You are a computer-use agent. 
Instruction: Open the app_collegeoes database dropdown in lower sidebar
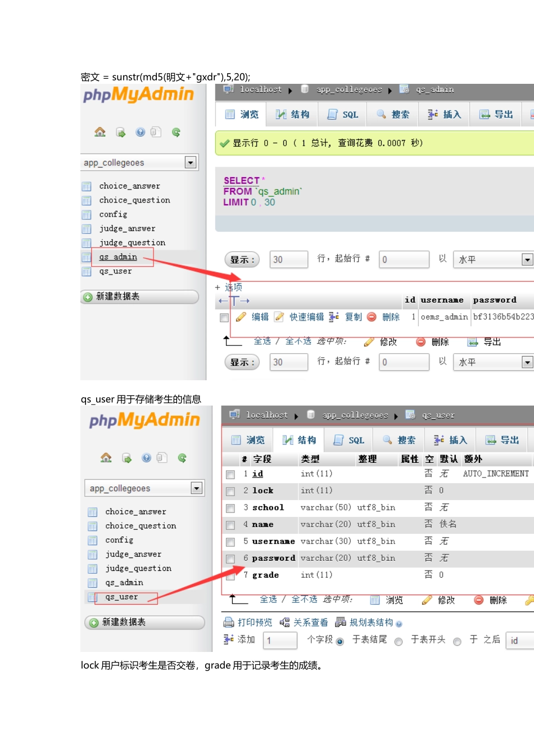tap(144, 488)
